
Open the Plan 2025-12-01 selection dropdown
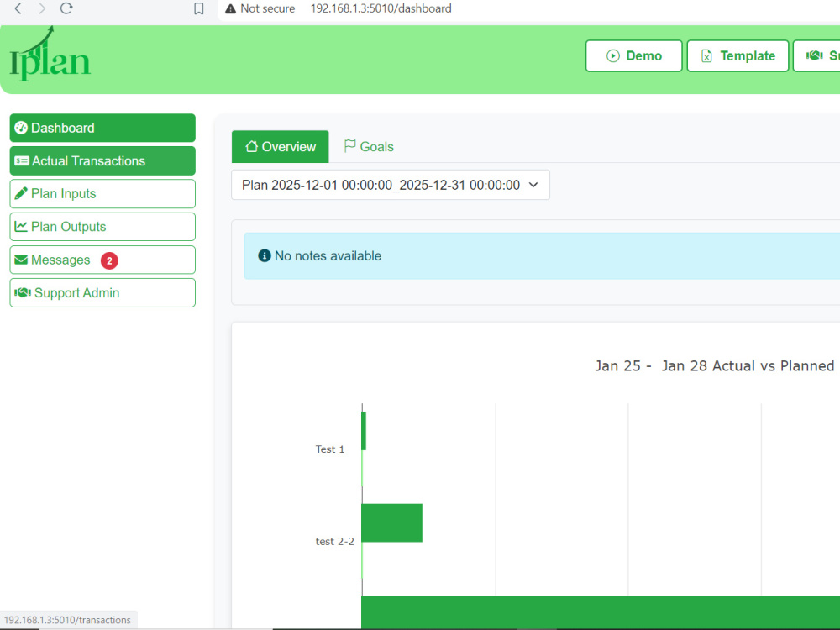(x=391, y=185)
